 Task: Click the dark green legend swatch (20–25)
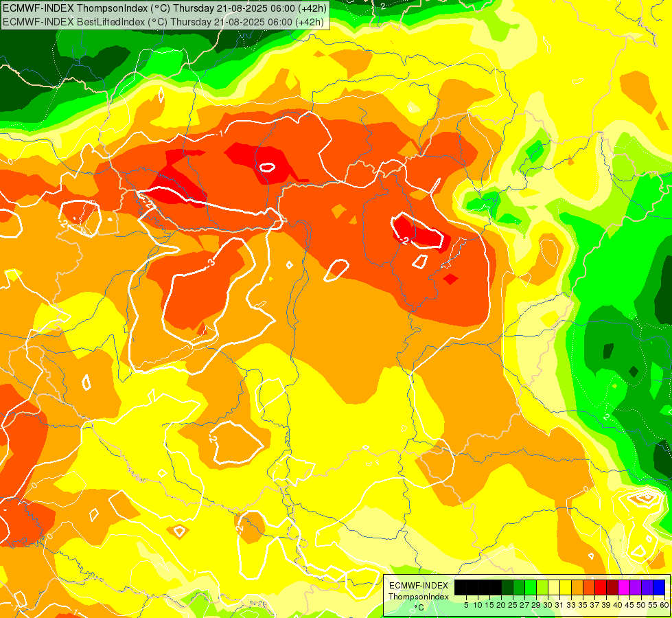point(507,587)
